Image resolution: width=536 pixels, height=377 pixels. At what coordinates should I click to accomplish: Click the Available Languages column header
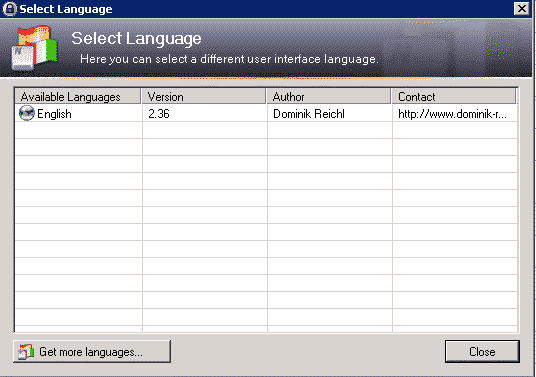pyautogui.click(x=78, y=96)
